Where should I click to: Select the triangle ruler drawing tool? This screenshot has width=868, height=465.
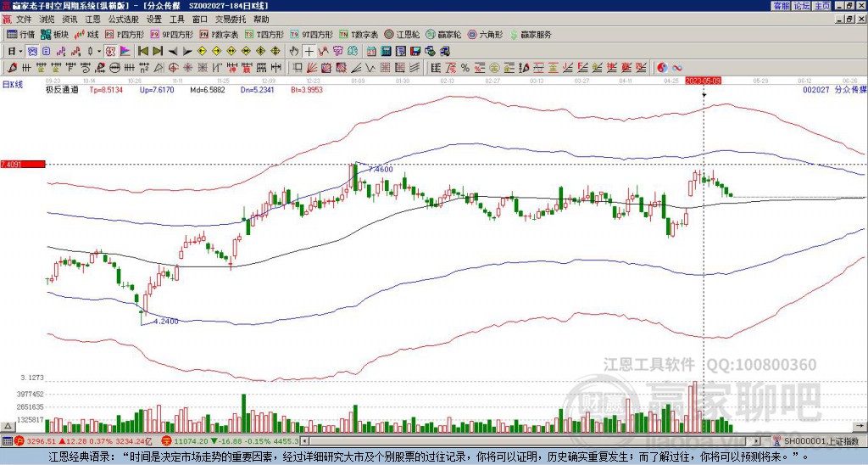coord(159,68)
